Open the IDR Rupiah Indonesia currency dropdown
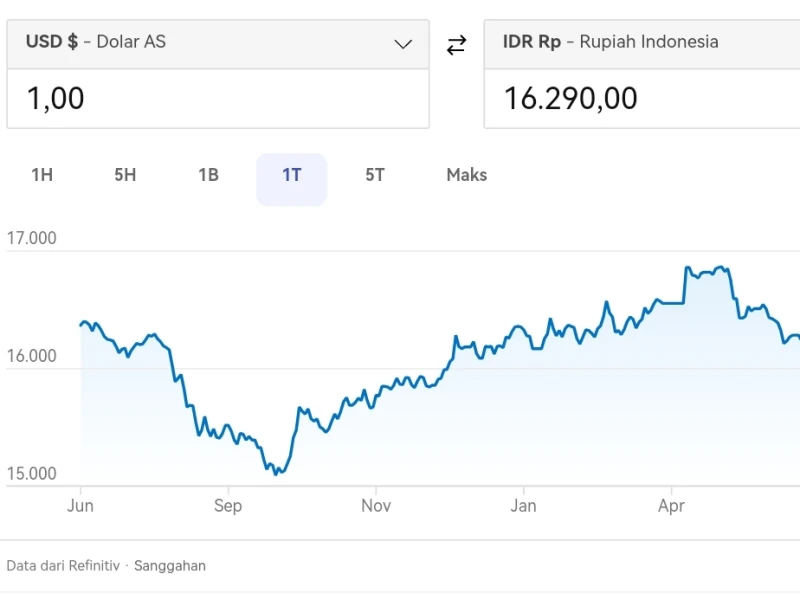This screenshot has width=800, height=600. click(642, 44)
